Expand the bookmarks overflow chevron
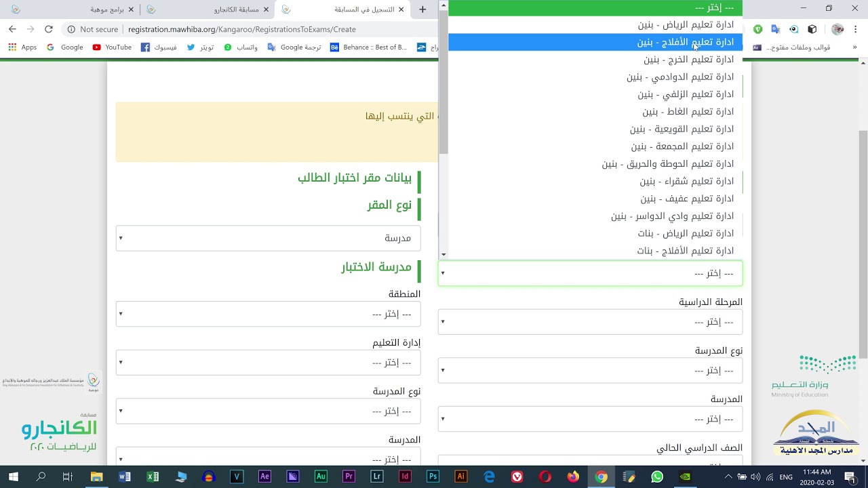Screen dimensions: 868x488 pos(854,47)
